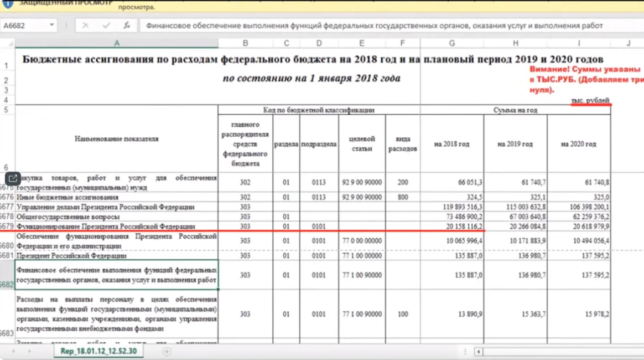
Task: Select column D header
Action: coord(319,43)
